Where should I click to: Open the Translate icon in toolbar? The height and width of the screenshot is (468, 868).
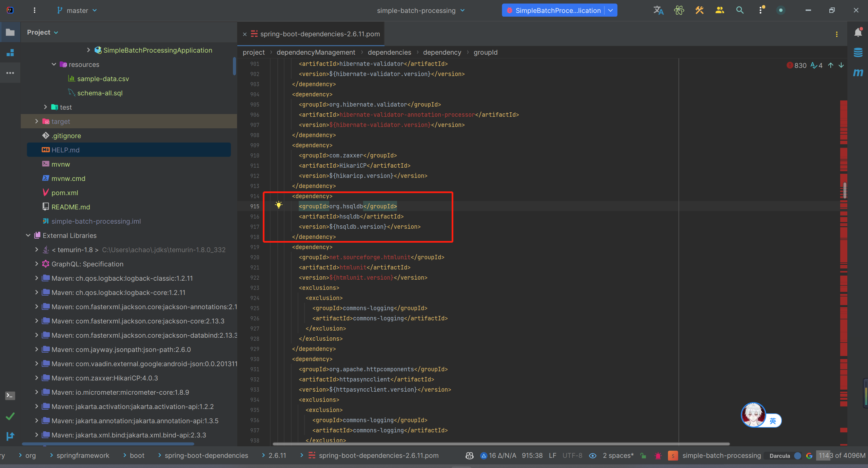pos(658,11)
